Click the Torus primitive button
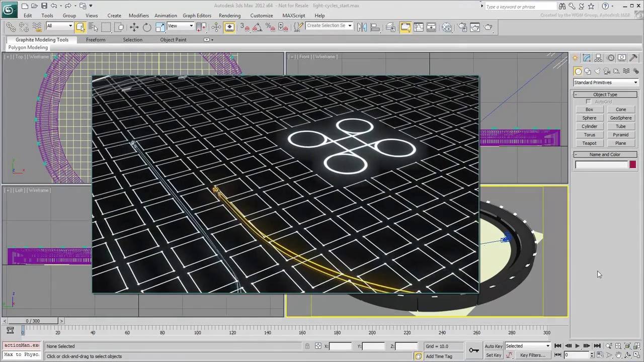The height and width of the screenshot is (362, 644). (589, 135)
